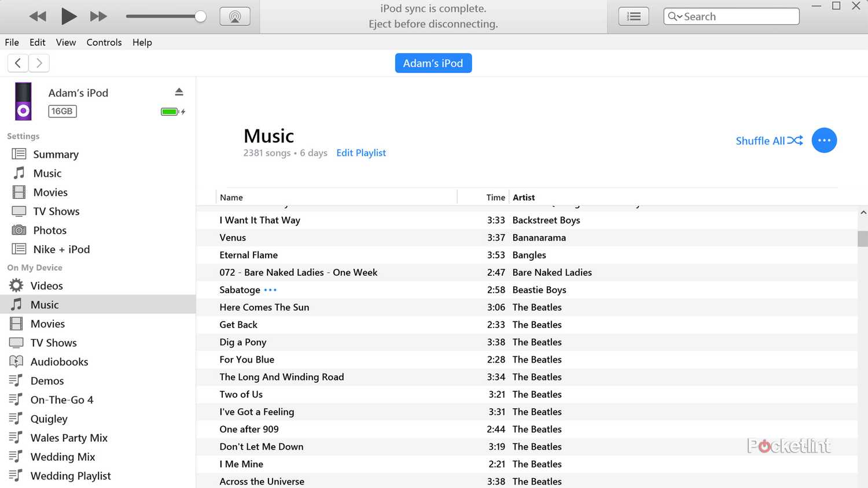Click the Sabatoge song options dots
Viewport: 868px width, 488px height.
(270, 290)
